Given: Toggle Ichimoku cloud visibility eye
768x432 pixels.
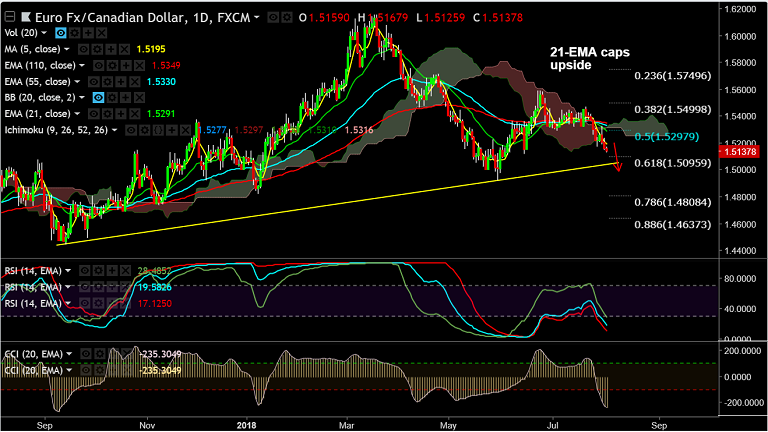Looking at the screenshot, I should (131, 130).
